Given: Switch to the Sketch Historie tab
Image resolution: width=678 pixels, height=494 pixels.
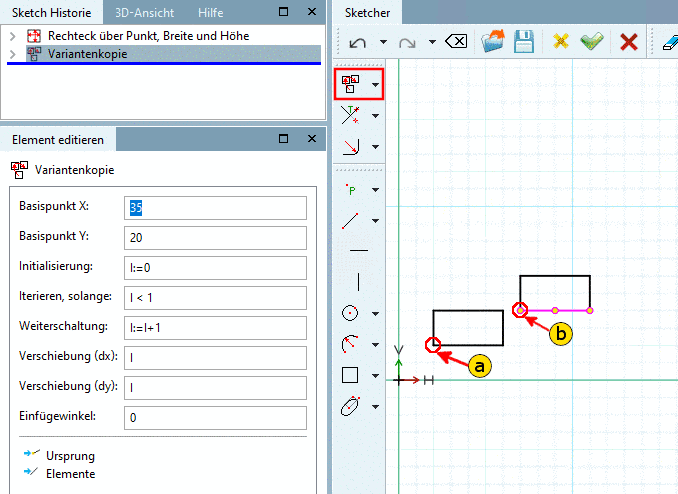Looking at the screenshot, I should [51, 13].
